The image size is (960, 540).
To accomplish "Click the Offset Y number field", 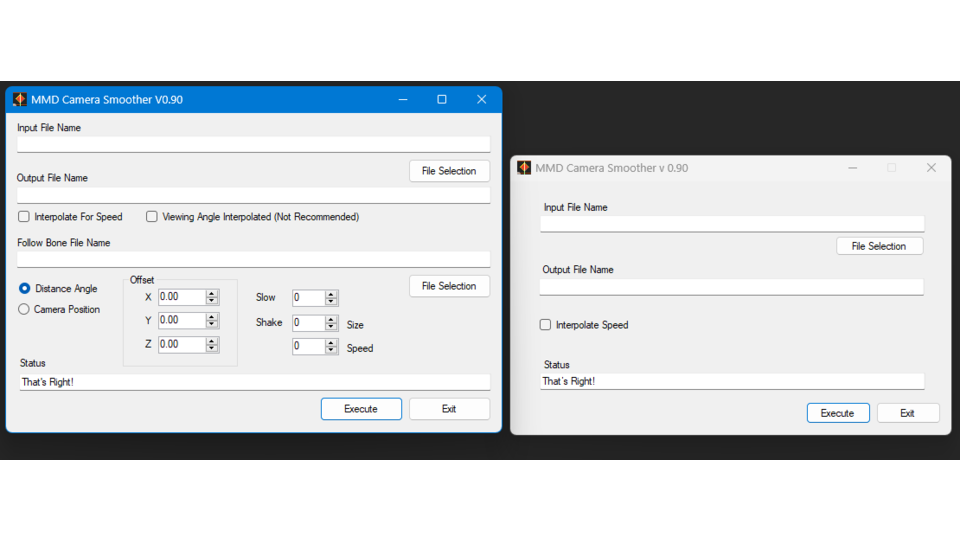I will coord(182,320).
